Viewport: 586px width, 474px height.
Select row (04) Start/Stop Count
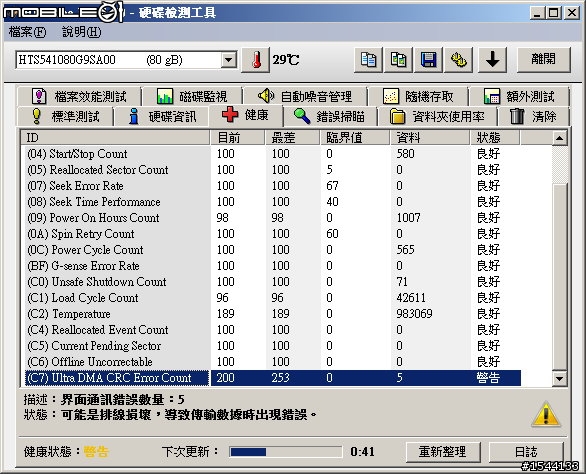(273, 154)
